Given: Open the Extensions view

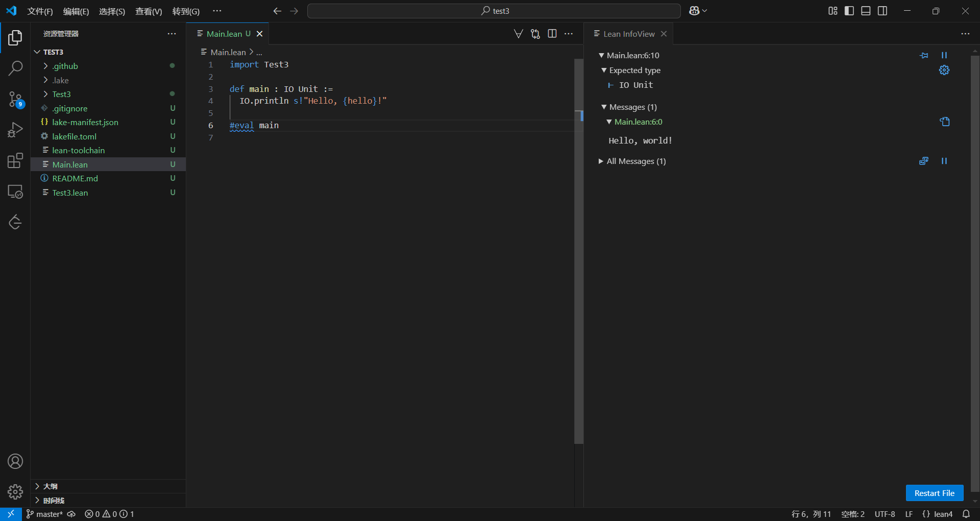Looking at the screenshot, I should click(15, 161).
